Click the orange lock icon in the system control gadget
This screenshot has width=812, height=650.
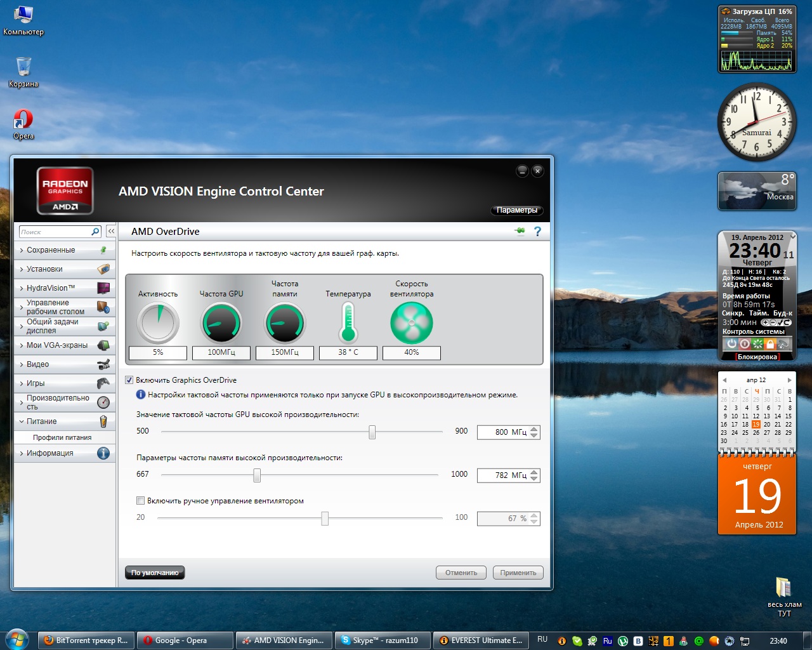click(770, 343)
